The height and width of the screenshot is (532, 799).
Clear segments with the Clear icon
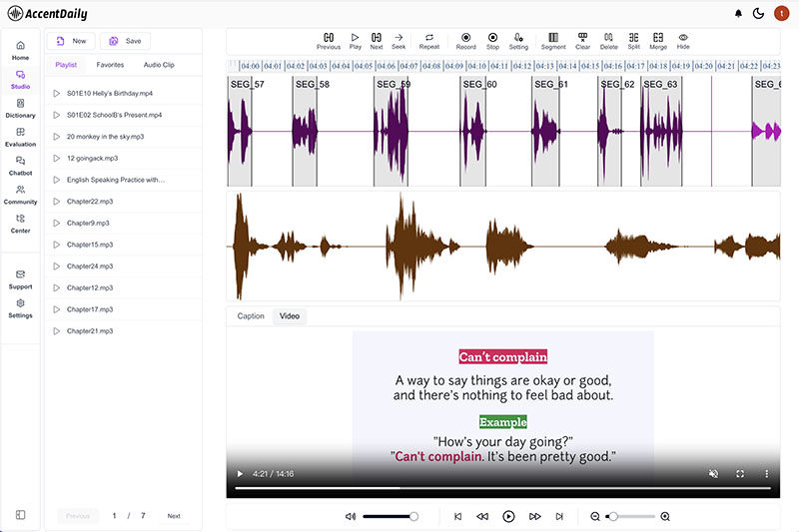[x=583, y=40]
